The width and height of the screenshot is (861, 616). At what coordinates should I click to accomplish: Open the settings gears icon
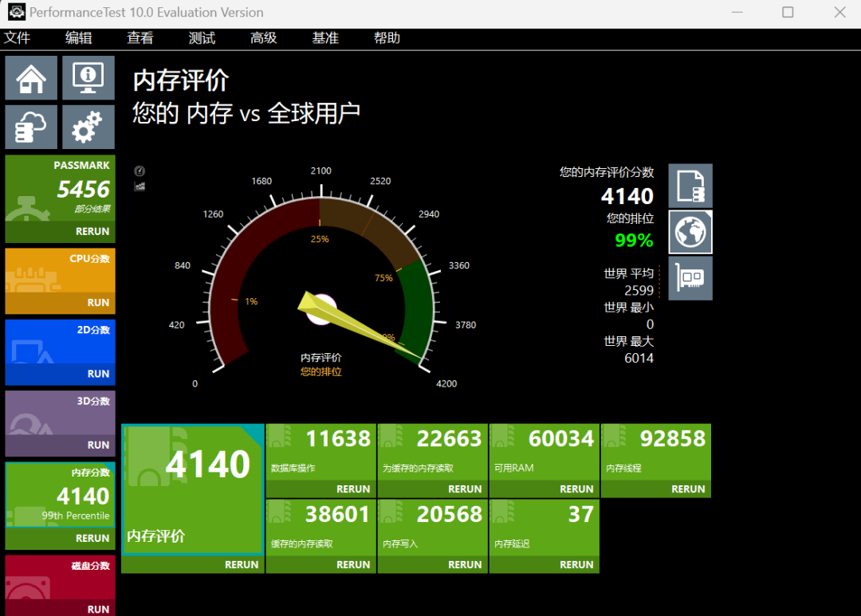click(88, 127)
